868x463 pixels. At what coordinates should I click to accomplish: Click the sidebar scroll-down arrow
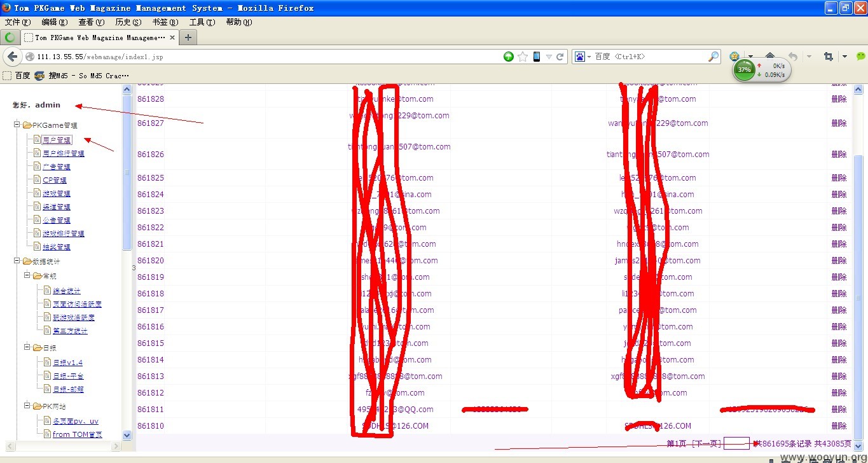(x=127, y=436)
